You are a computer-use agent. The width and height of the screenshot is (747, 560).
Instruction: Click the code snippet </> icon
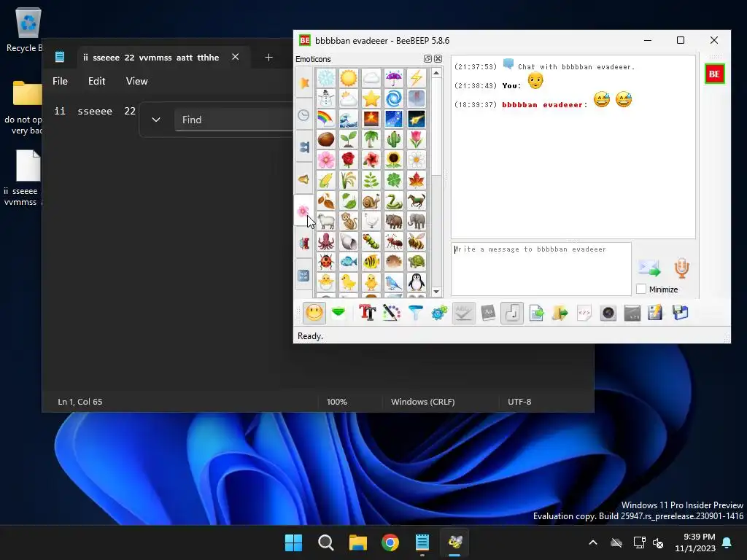[584, 313]
